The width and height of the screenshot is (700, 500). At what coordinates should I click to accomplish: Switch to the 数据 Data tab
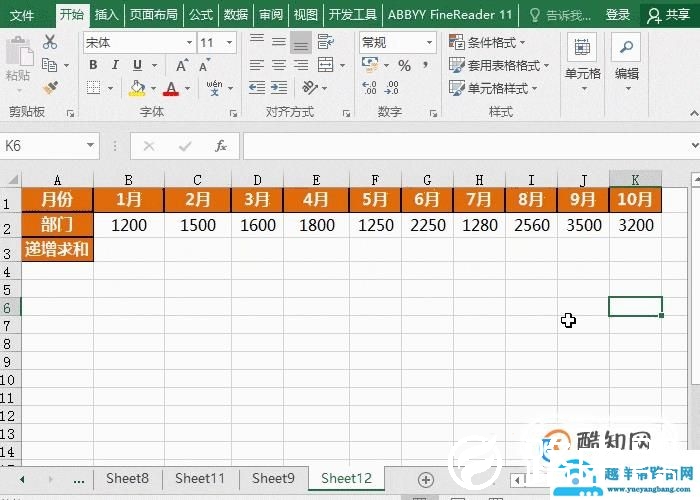point(236,15)
